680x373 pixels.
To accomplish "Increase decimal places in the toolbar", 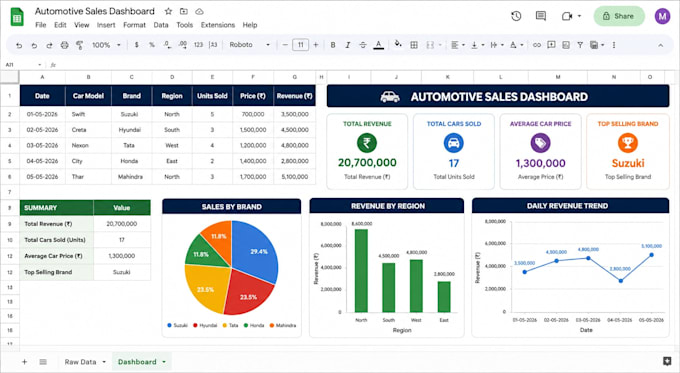I will point(183,45).
